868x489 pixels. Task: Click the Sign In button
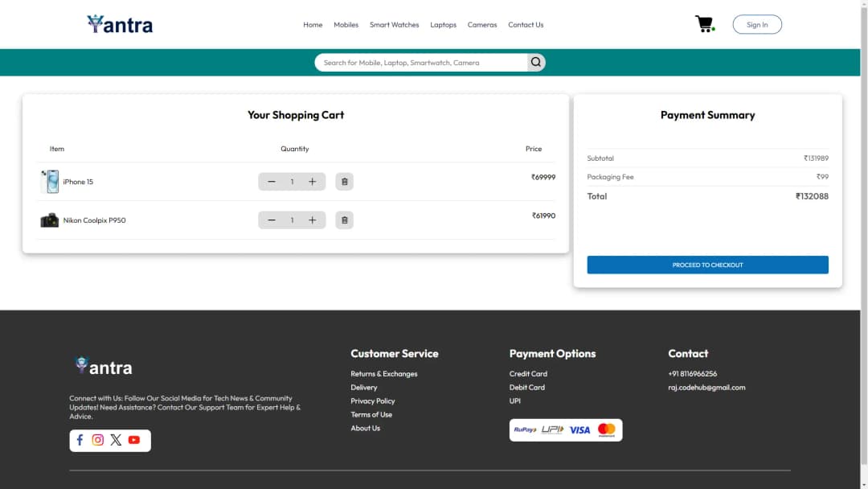click(x=757, y=24)
